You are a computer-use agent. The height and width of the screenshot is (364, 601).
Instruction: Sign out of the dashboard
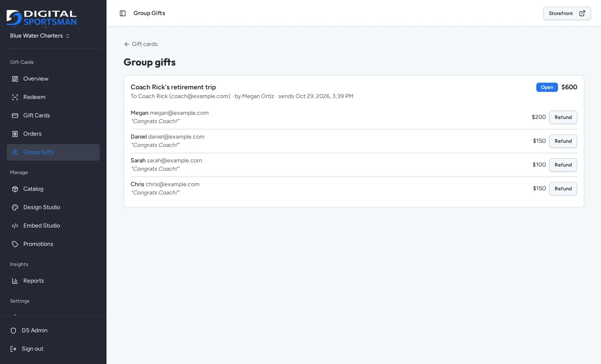pos(53,349)
